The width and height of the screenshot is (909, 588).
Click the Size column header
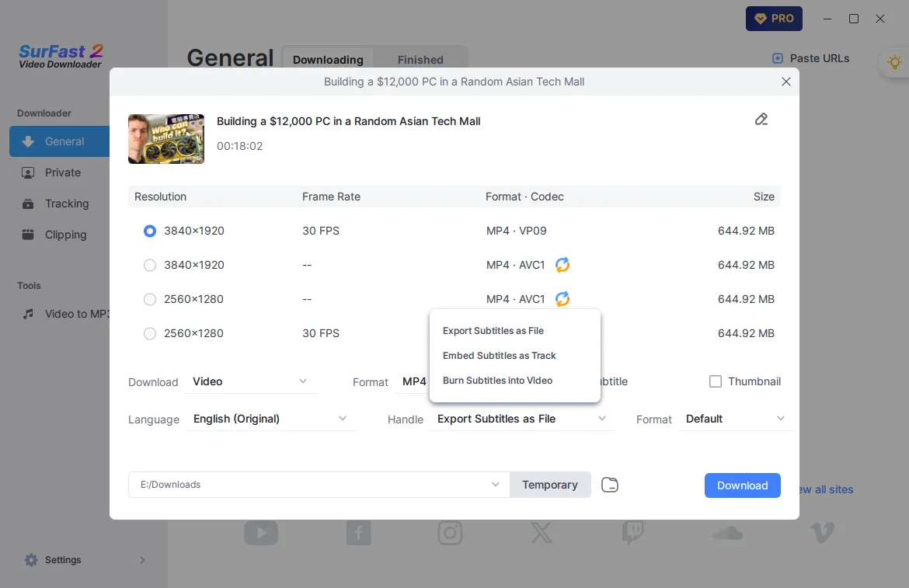pyautogui.click(x=764, y=197)
